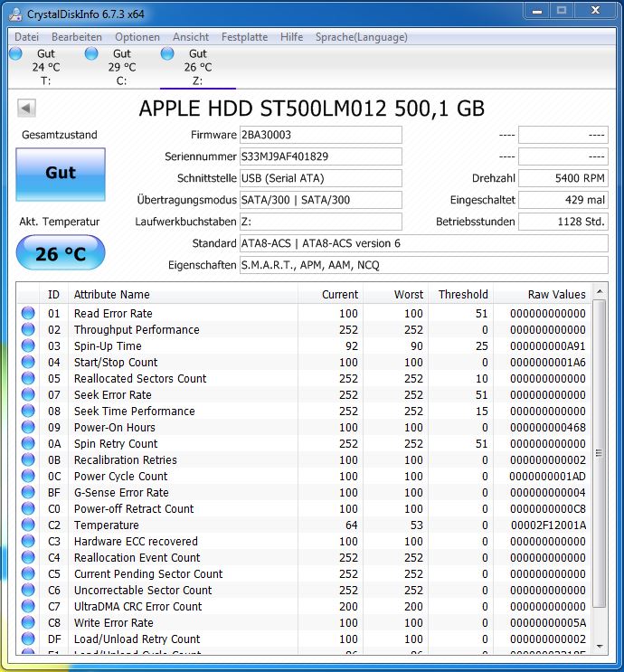Click the scrollbar up arrow in attribute list

[x=600, y=291]
